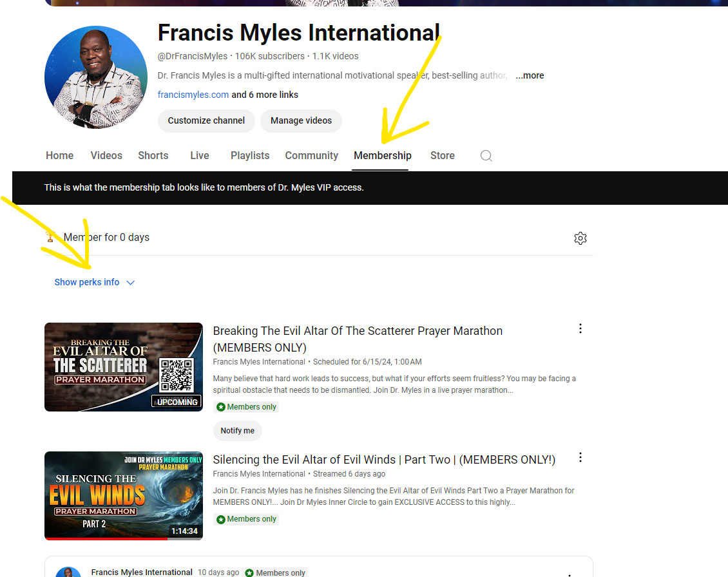Click the Customize channel button
728x577 pixels.
click(x=206, y=120)
